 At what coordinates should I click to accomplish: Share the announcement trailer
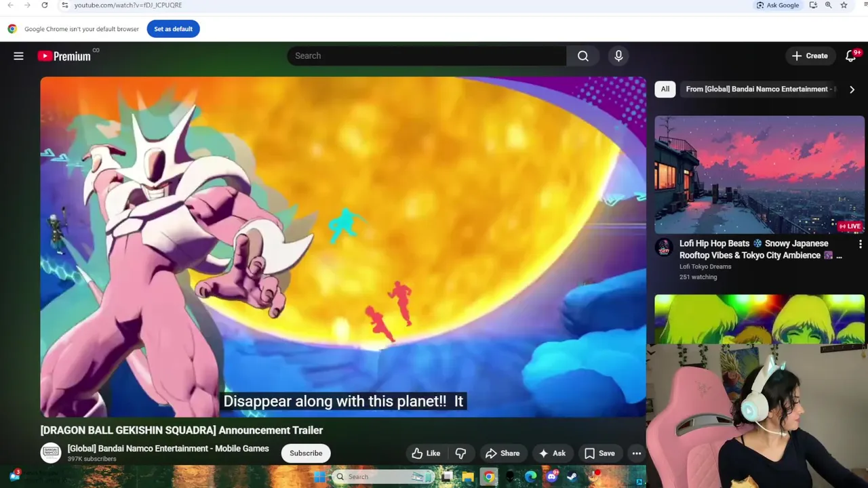coord(502,453)
